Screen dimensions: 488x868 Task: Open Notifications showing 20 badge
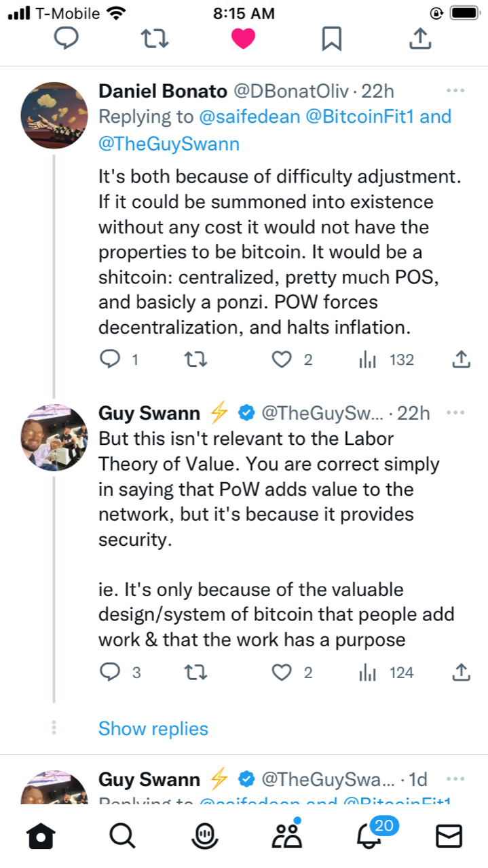(x=369, y=836)
